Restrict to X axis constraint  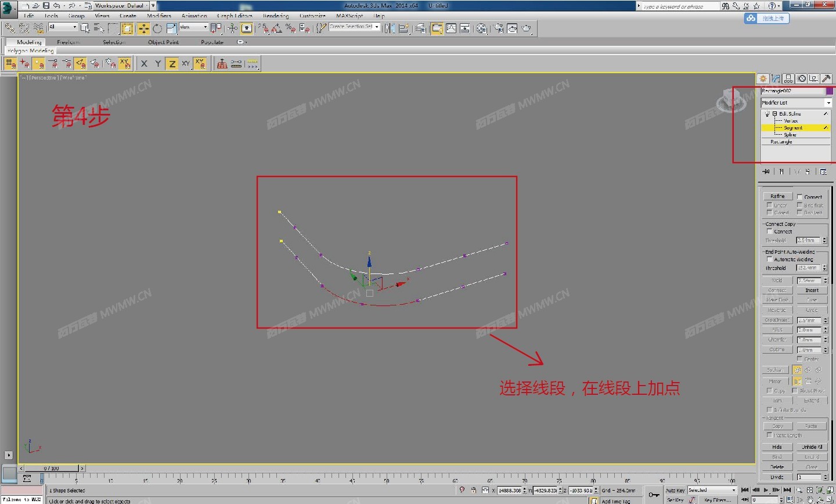[x=144, y=64]
